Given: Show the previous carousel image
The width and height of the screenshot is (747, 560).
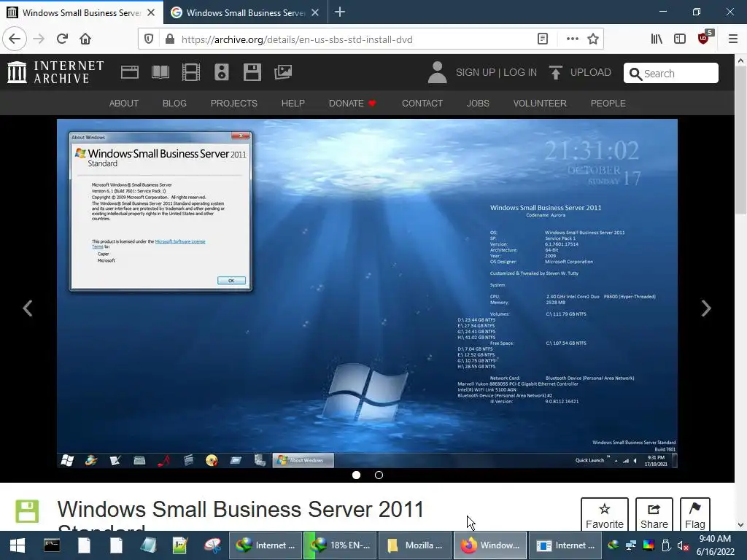Looking at the screenshot, I should (x=28, y=308).
